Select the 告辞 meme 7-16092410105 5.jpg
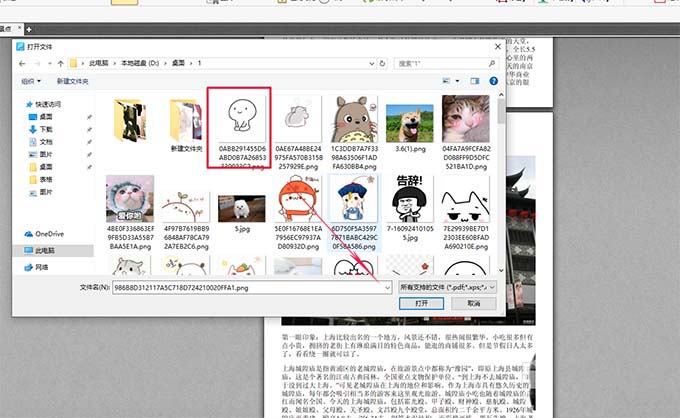Image resolution: width=680 pixels, height=418 pixels. pos(410,209)
